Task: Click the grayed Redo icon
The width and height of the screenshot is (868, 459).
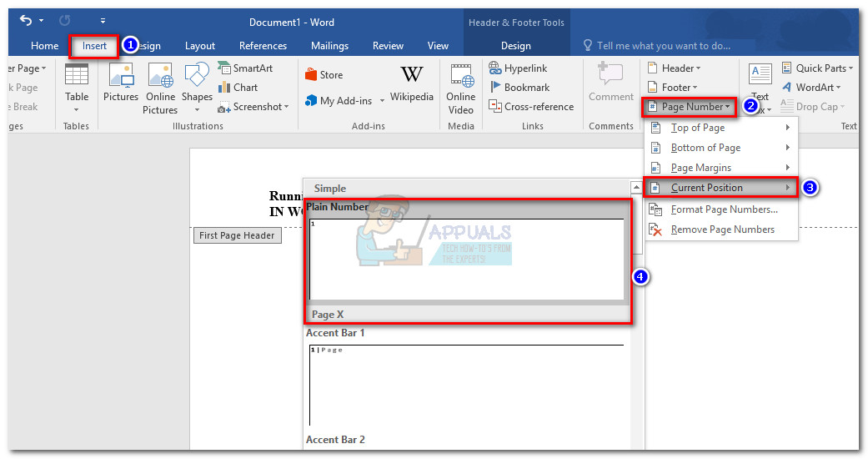Action: pyautogui.click(x=65, y=21)
